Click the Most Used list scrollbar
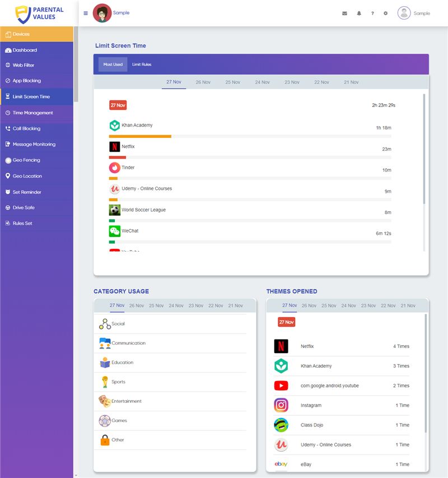448x478 pixels. coord(424,149)
